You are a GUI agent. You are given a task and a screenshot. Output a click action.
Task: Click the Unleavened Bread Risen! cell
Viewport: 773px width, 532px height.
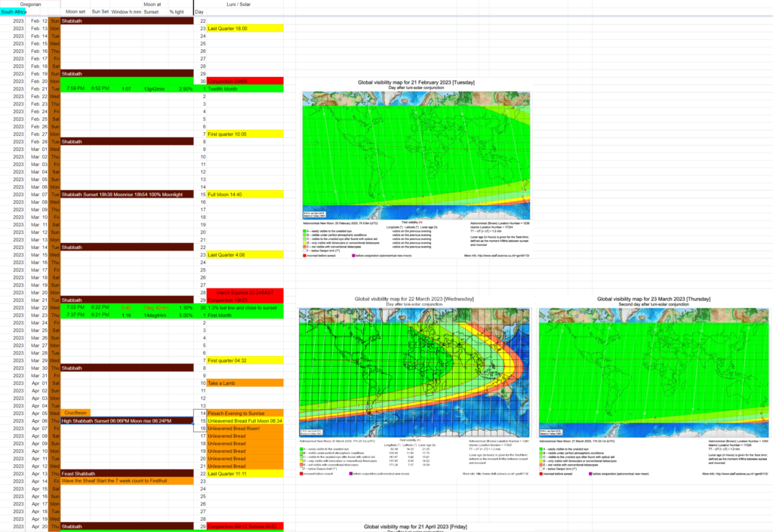[x=245, y=429]
